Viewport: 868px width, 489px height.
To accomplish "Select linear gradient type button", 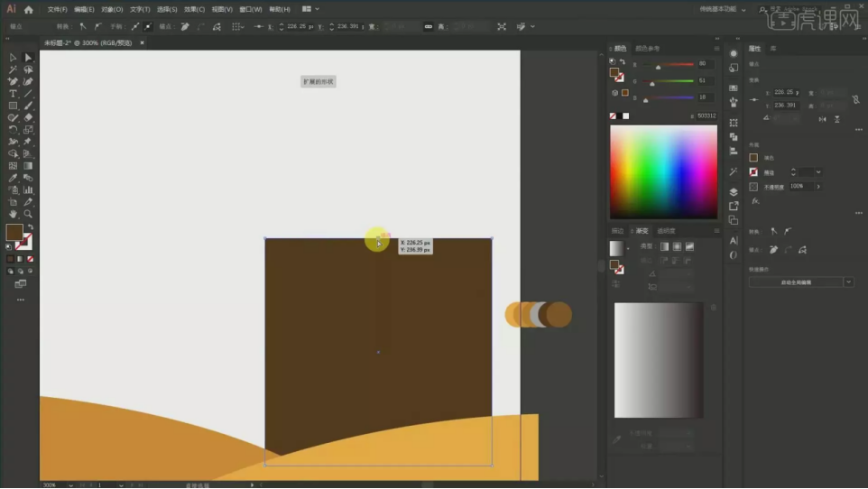I will pyautogui.click(x=664, y=246).
